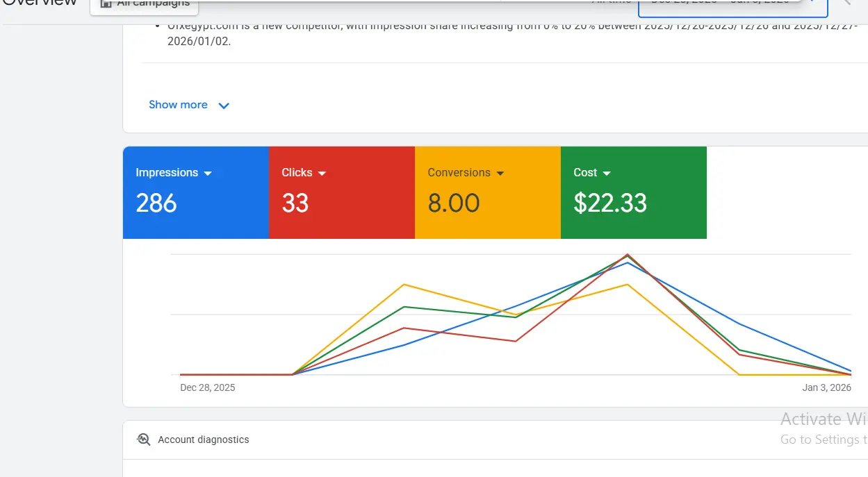
Task: Open the Account diagnostics section title
Action: pyautogui.click(x=203, y=440)
